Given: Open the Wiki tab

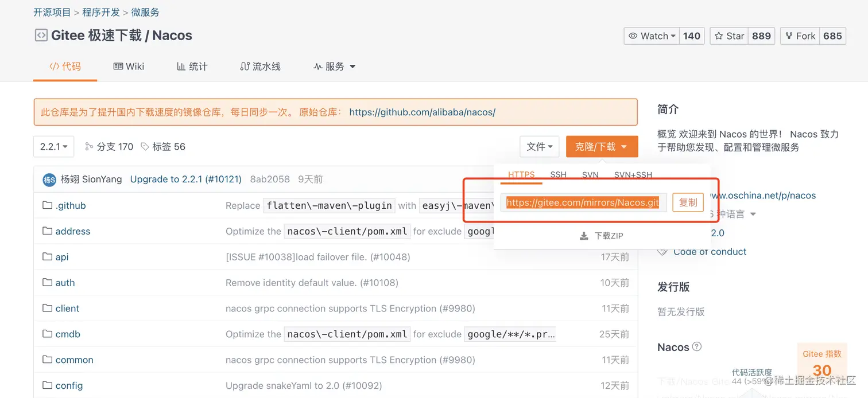Looking at the screenshot, I should 129,67.
